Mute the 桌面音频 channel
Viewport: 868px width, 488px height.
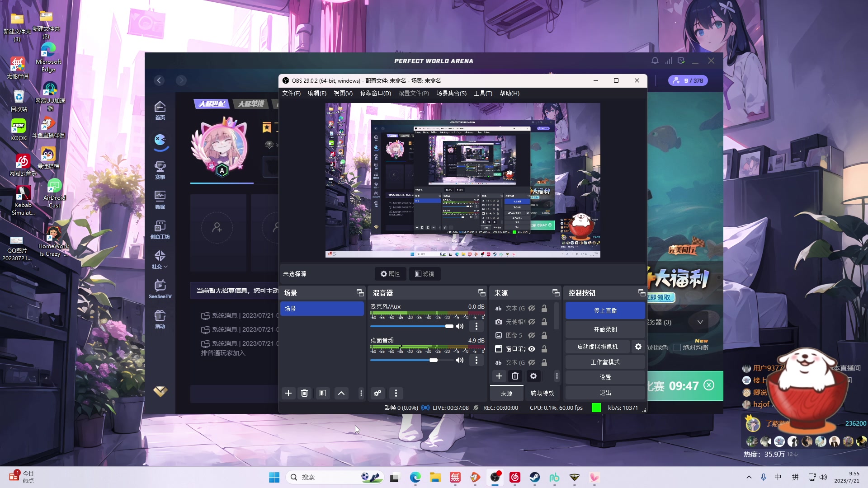tap(460, 360)
